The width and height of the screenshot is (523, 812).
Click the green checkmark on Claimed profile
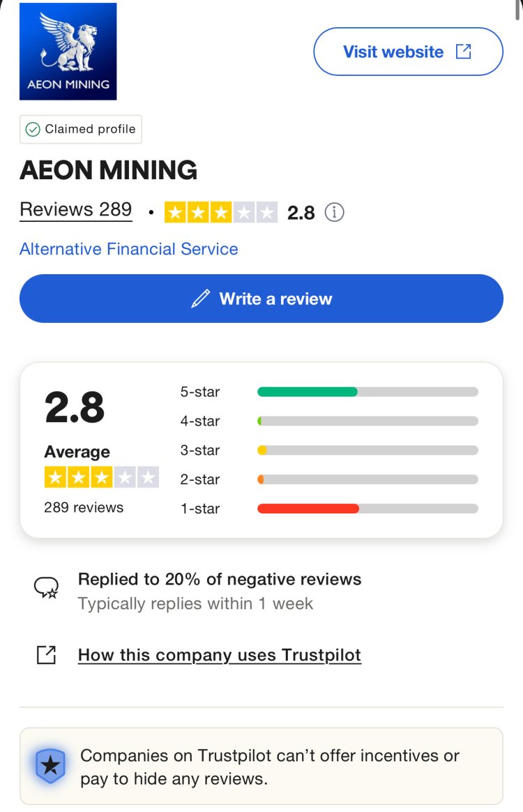pyautogui.click(x=32, y=129)
